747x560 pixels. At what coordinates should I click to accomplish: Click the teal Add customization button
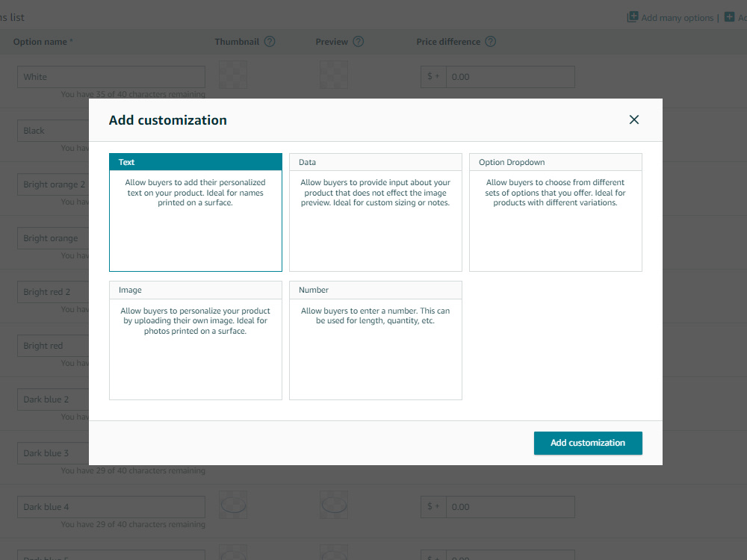point(588,443)
